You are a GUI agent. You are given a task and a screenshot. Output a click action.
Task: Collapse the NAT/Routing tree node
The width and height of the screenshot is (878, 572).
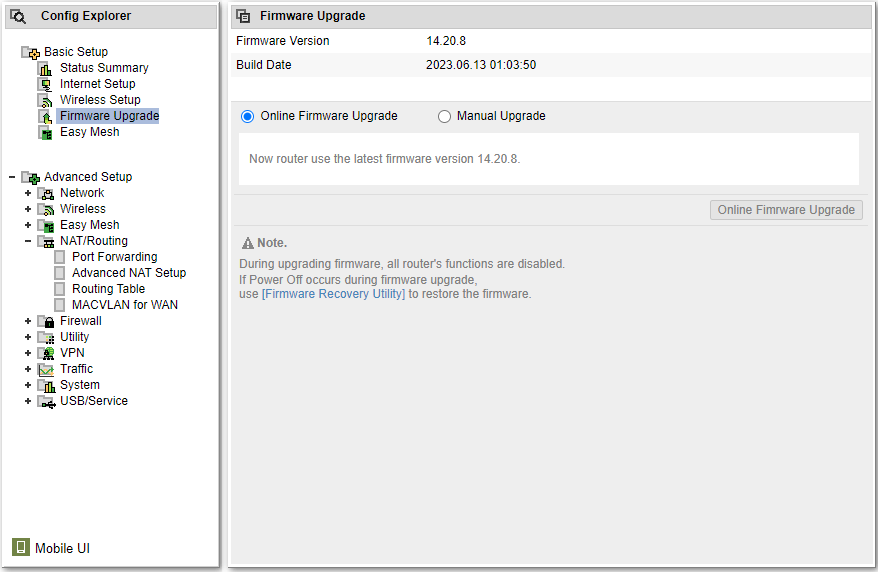(28, 241)
